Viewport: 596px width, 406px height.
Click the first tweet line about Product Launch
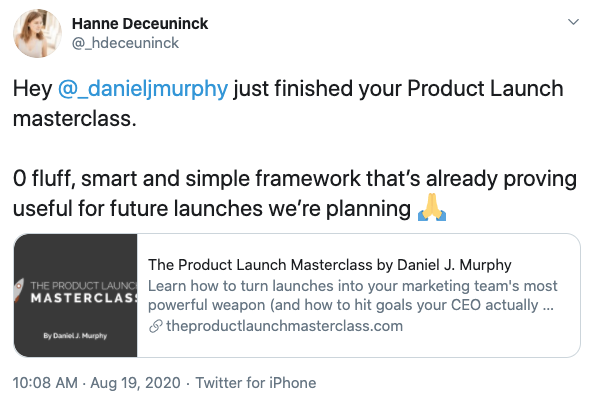288,89
